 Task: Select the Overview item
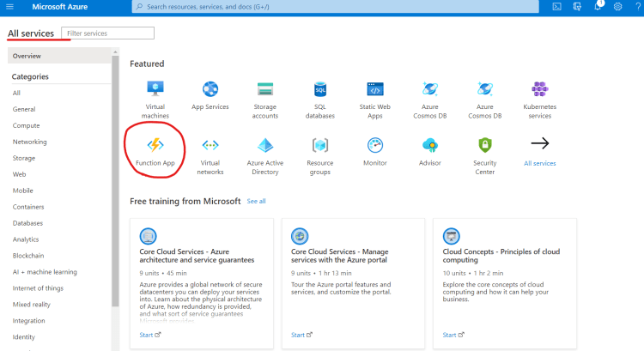coord(59,56)
